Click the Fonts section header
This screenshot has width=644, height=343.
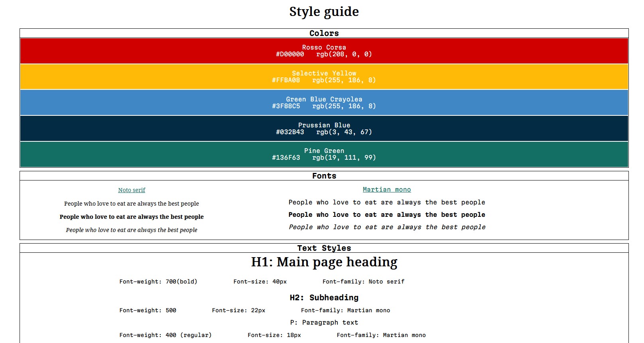[324, 176]
